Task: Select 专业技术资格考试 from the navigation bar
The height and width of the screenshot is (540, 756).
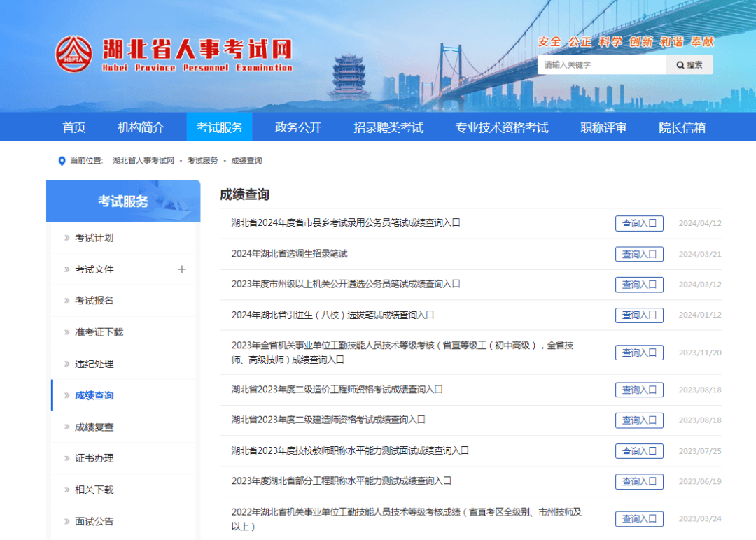Action: coord(500,127)
